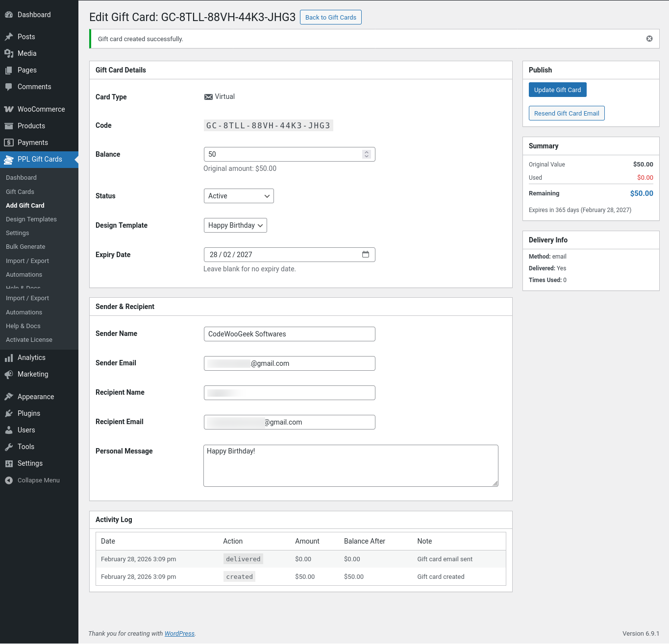
Task: Click the Balance field stepper arrows
Action: 367,154
